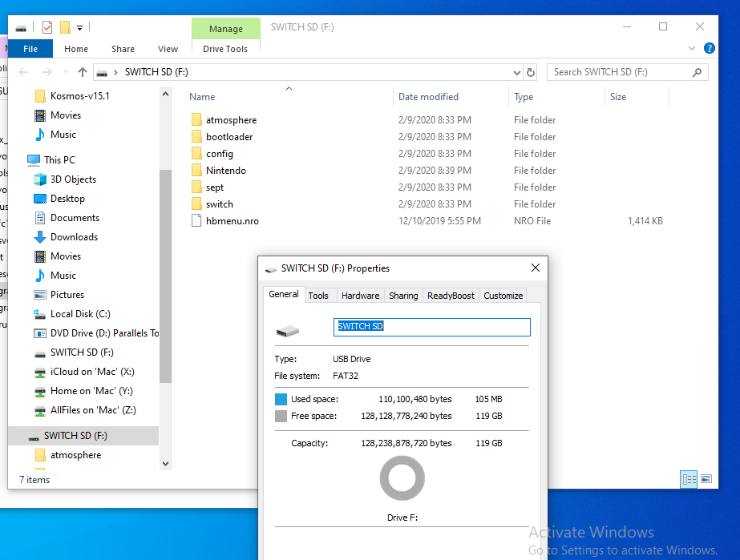
Task: Switch to Tools tab in Properties
Action: tap(318, 296)
